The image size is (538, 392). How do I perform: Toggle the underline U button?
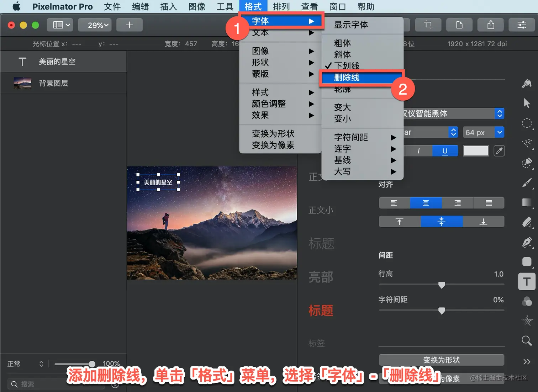tap(445, 151)
